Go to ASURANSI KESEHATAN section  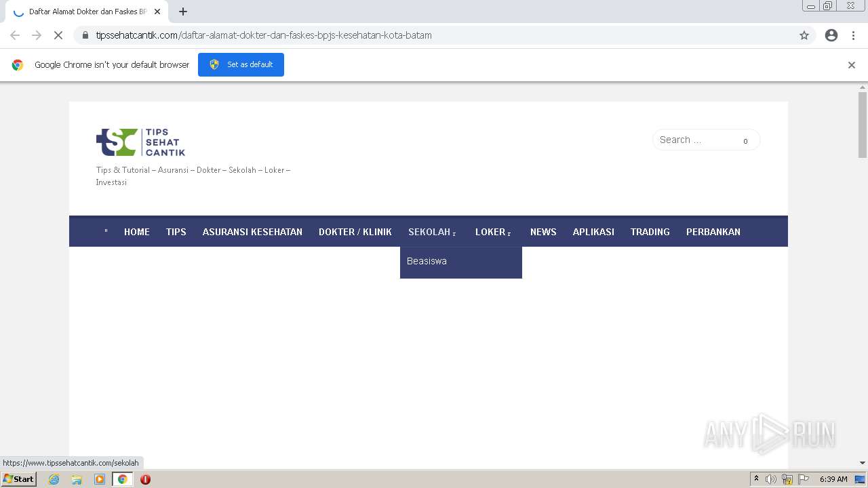point(252,232)
